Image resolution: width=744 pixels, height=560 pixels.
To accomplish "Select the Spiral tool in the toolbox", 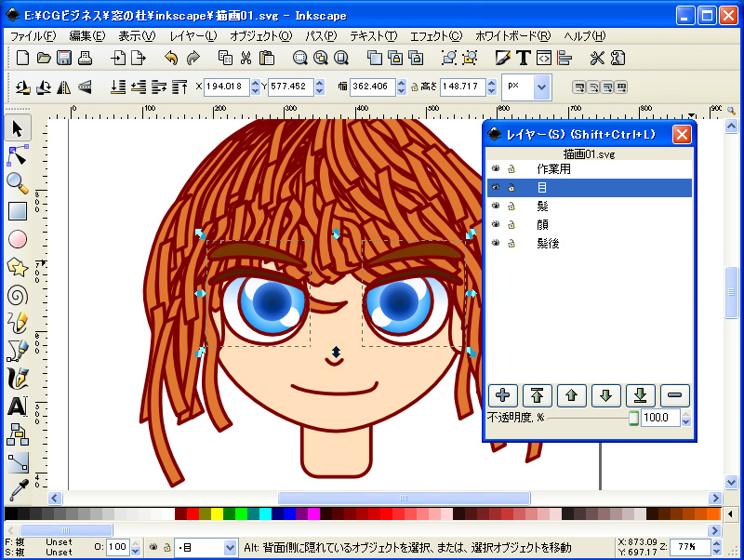I will click(x=17, y=295).
